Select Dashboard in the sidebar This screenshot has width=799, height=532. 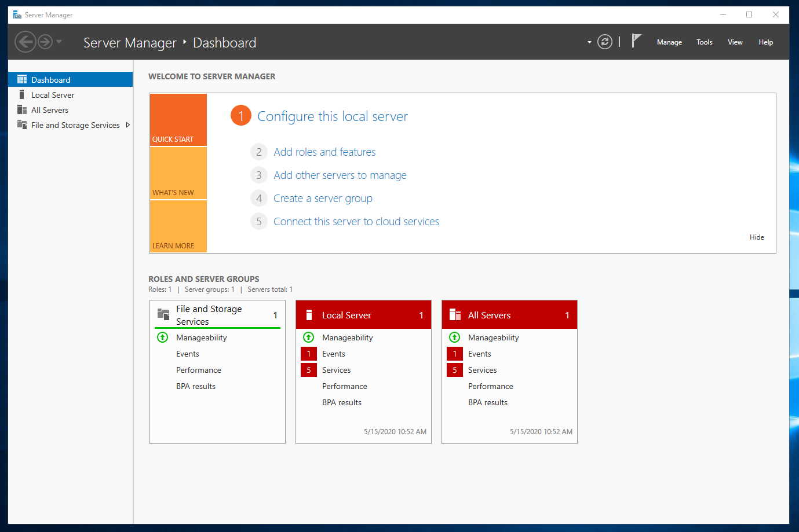(x=71, y=79)
